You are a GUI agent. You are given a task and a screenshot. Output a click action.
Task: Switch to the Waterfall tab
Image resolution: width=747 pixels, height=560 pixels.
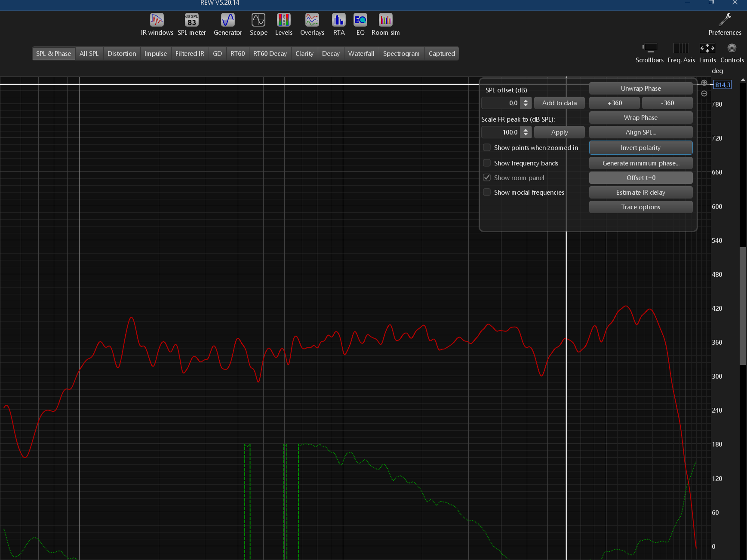click(361, 54)
